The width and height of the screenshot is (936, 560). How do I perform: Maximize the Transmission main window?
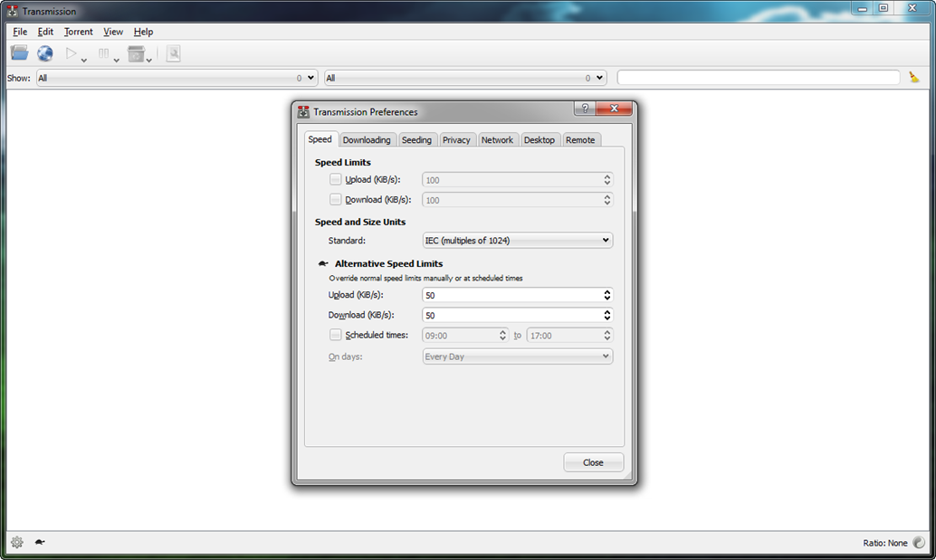(883, 8)
